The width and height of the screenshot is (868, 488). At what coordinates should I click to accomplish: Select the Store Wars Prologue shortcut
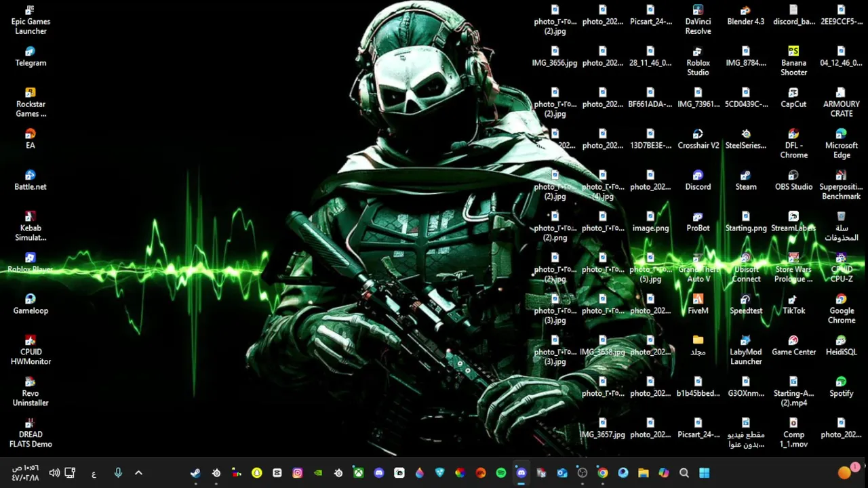tap(793, 268)
